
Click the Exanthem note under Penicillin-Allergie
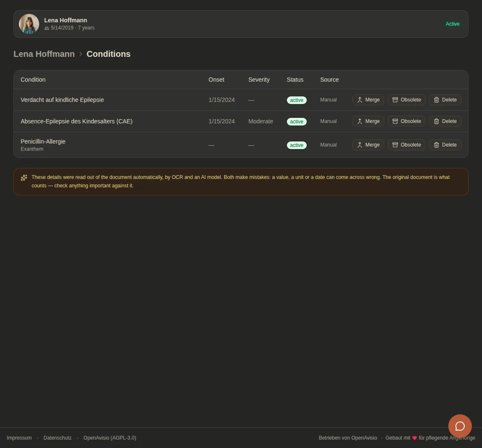click(x=32, y=149)
